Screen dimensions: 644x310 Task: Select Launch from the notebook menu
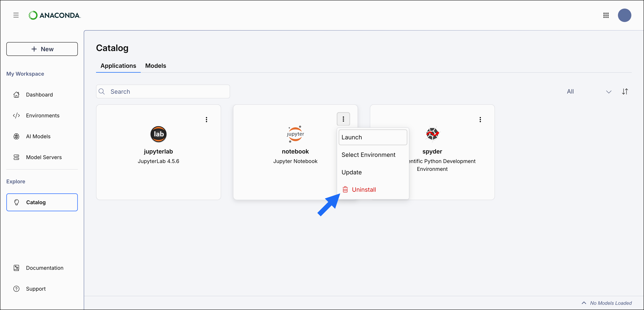(x=373, y=137)
